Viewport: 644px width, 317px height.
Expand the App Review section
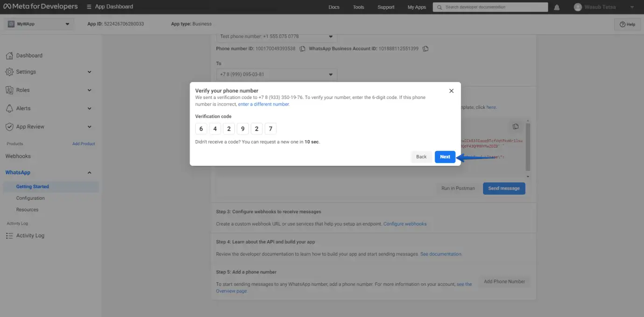coord(90,127)
